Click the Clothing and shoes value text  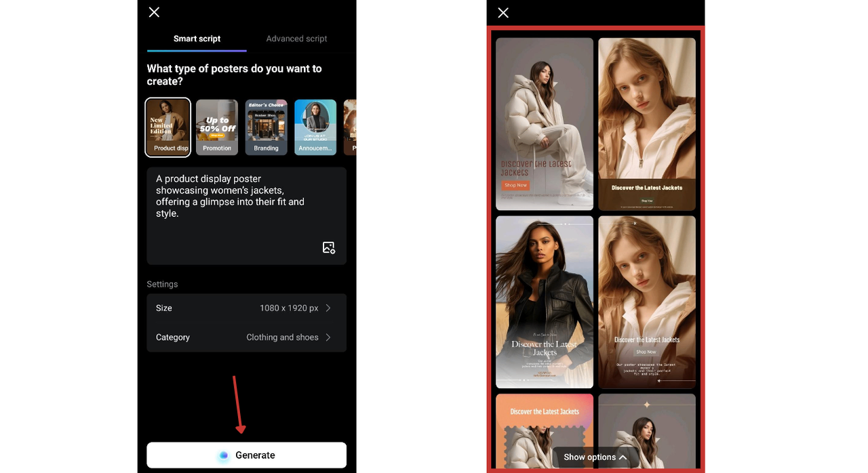click(282, 337)
